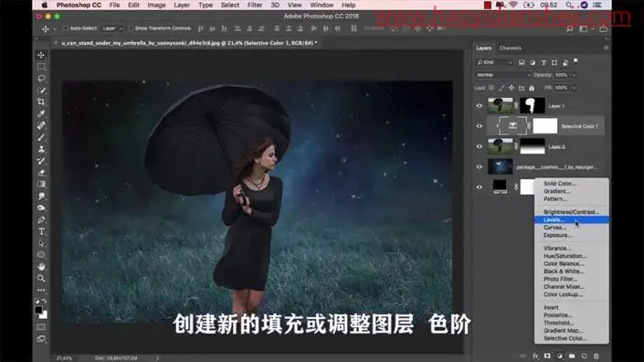
Task: Toggle the Auto-Select checkbox
Action: tap(65, 28)
